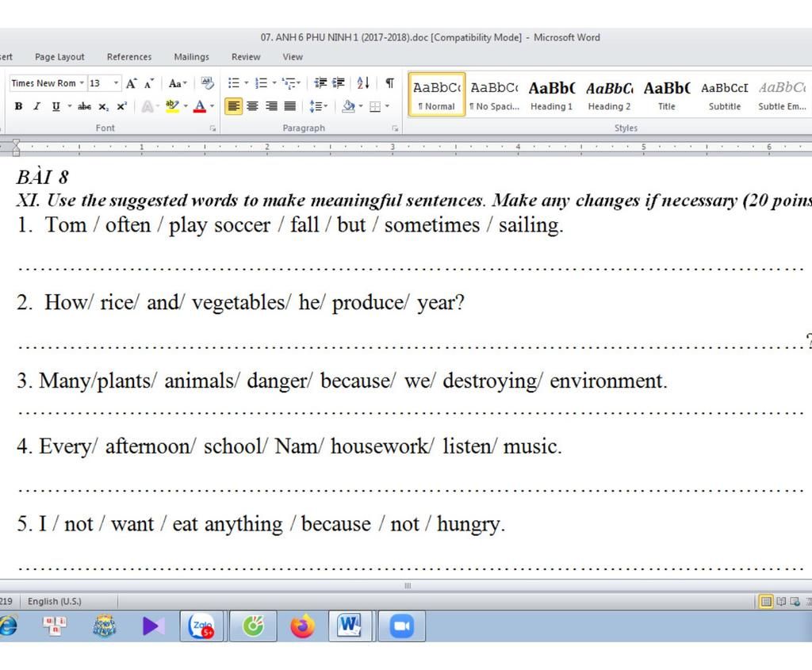Toggle Strikethrough formatting
The image size is (812, 670).
coord(84,106)
